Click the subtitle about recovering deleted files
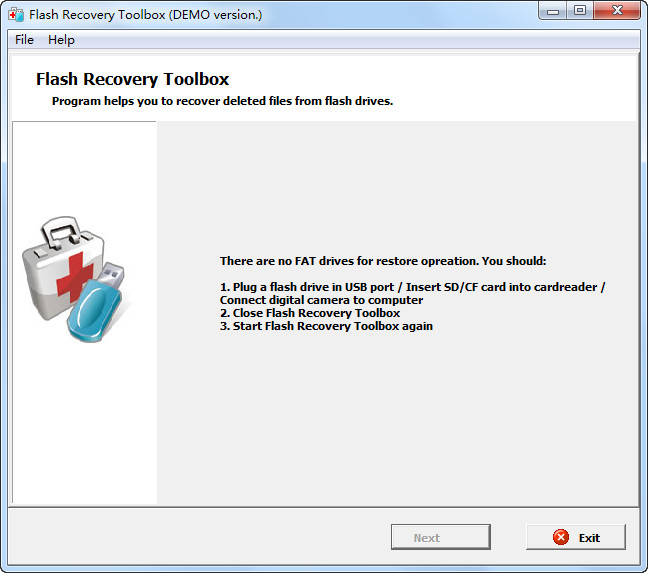 (222, 101)
